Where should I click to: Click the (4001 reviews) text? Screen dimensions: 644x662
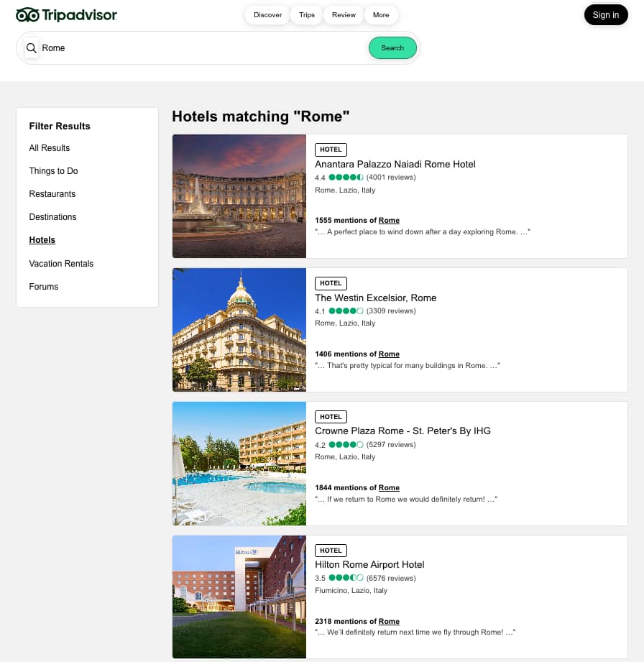391,178
